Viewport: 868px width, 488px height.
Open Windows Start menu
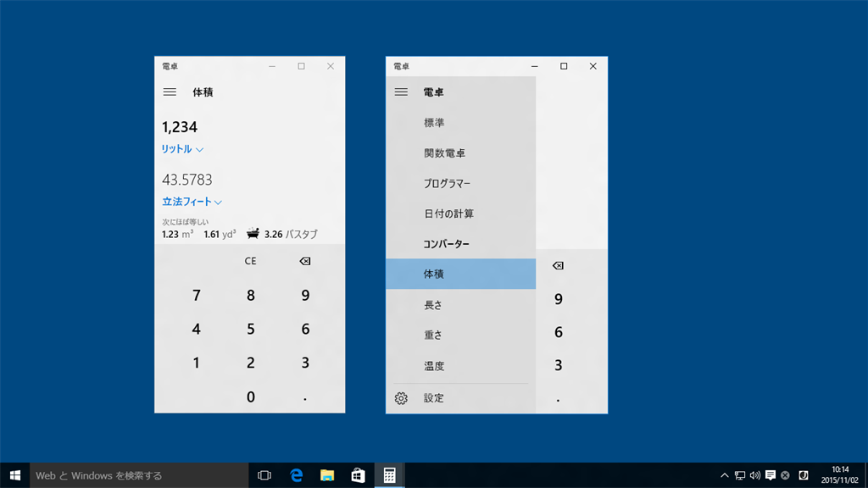(x=15, y=475)
